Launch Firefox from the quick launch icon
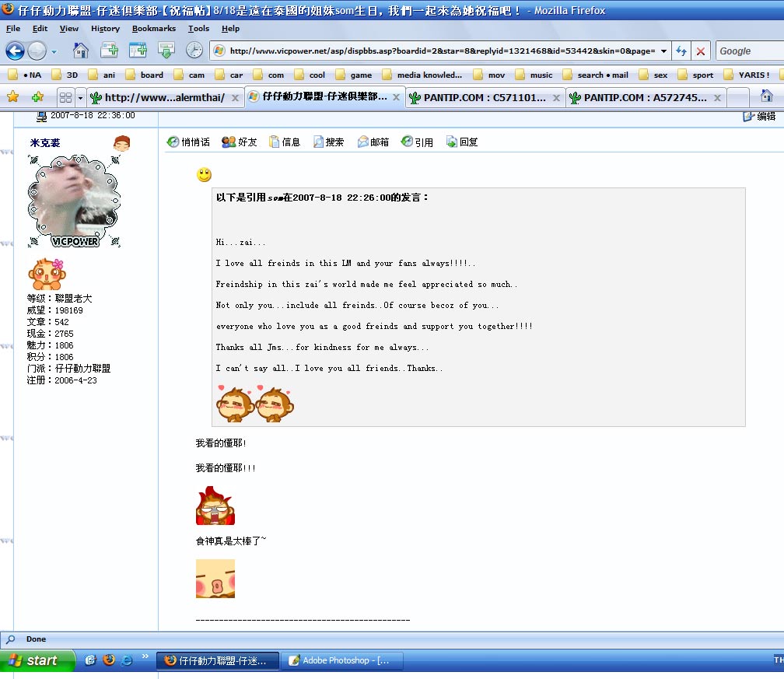Viewport: 784px width, 679px height. coord(109,660)
